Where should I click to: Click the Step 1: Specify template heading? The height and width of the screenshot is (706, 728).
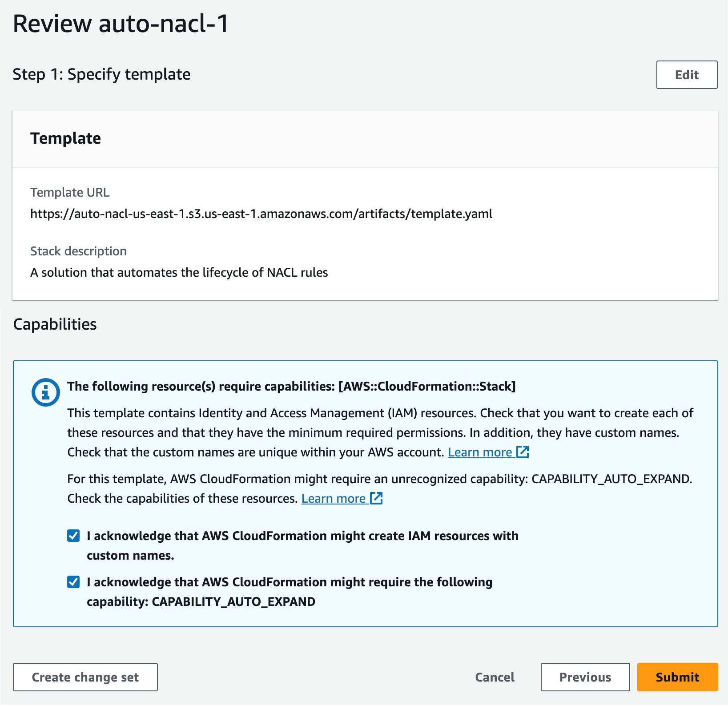tap(101, 74)
